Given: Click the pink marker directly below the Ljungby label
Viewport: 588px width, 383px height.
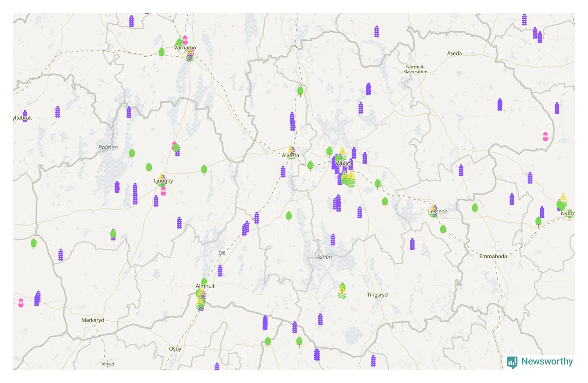Looking at the screenshot, I should pyautogui.click(x=163, y=191).
